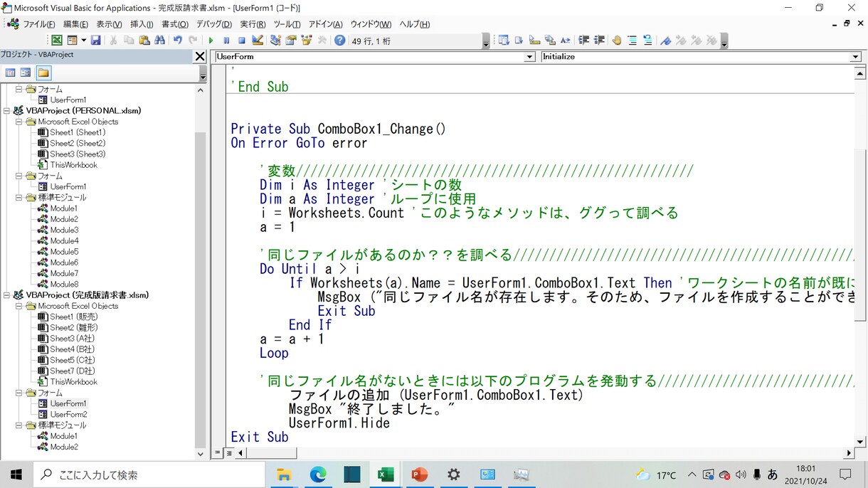Save the project with the floppy icon
This screenshot has height=488, width=868.
[95, 41]
